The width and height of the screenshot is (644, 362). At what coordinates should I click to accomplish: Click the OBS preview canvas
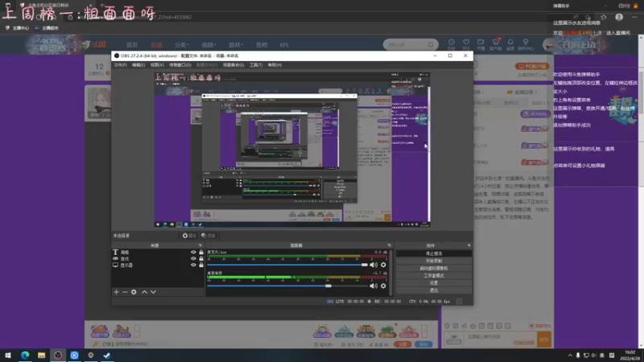pyautogui.click(x=292, y=150)
